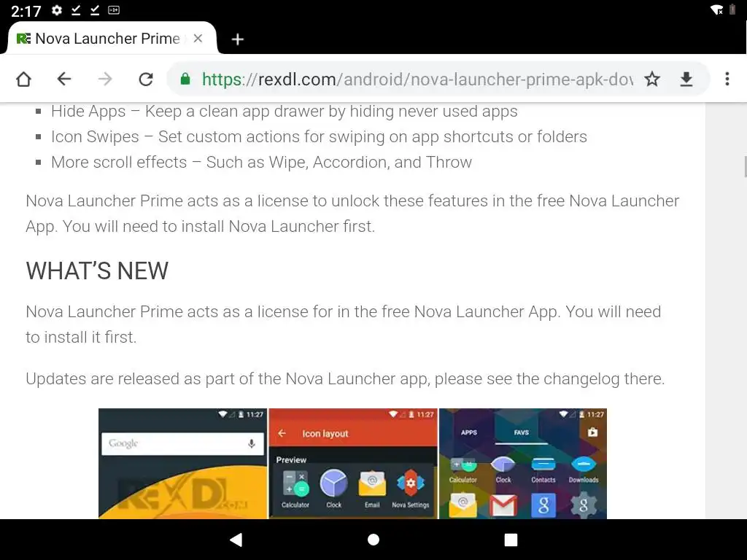
Task: Tap the clock showing 2:17
Action: 26,10
